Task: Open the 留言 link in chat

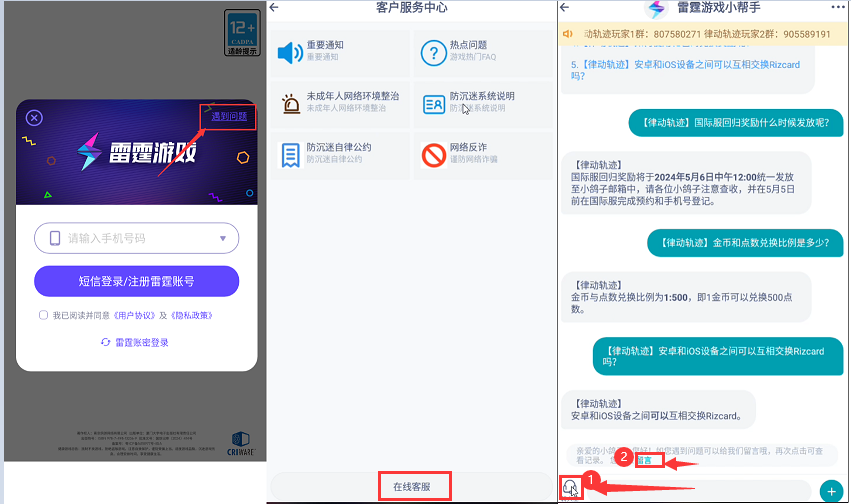Action: [x=644, y=460]
